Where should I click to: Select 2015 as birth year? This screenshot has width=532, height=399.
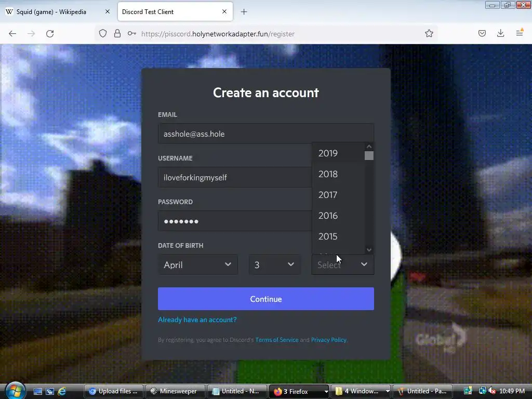click(x=338, y=236)
